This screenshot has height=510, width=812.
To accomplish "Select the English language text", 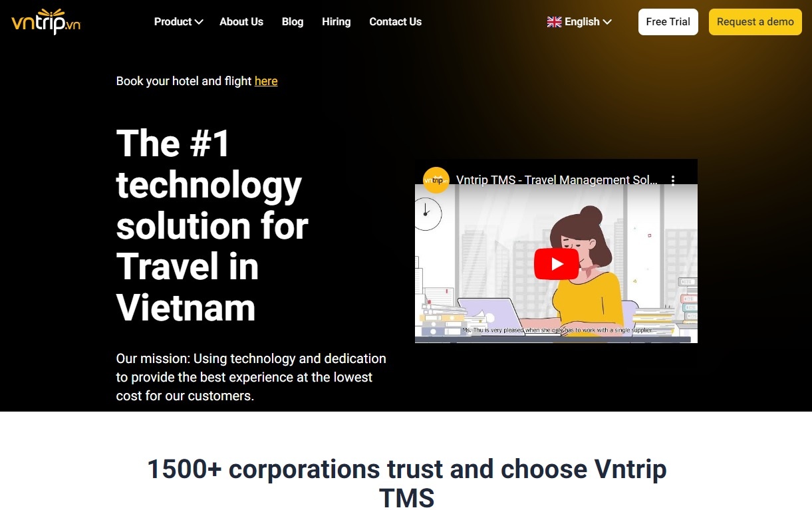I will (582, 22).
